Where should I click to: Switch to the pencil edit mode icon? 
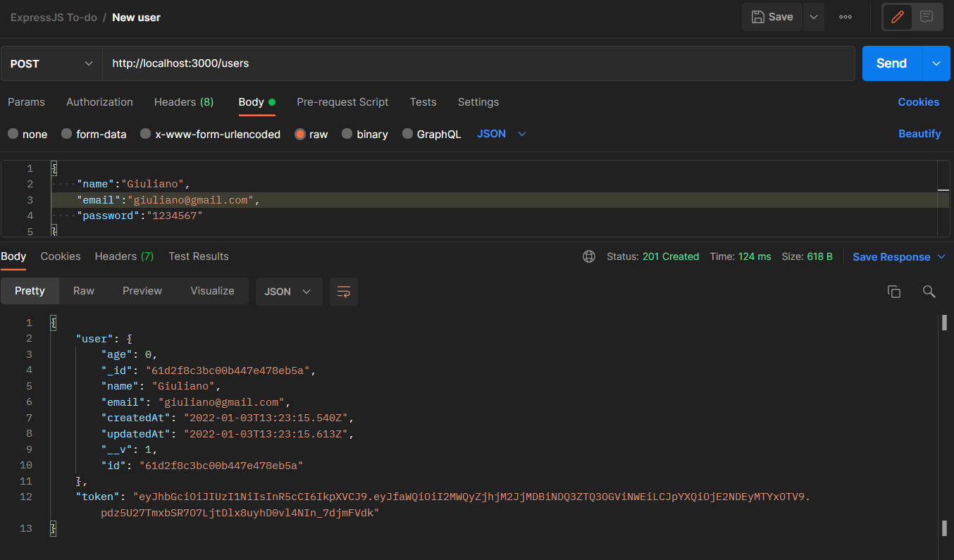[898, 17]
